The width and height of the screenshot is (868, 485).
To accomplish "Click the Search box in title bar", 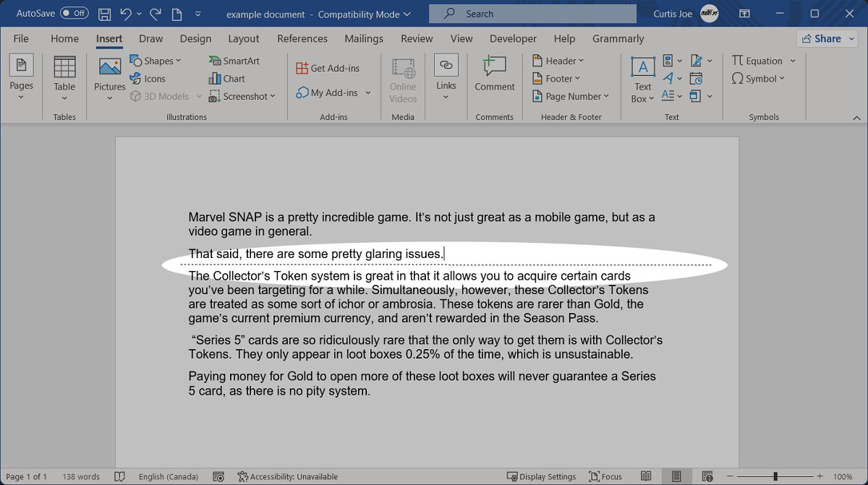I will 532,14.
